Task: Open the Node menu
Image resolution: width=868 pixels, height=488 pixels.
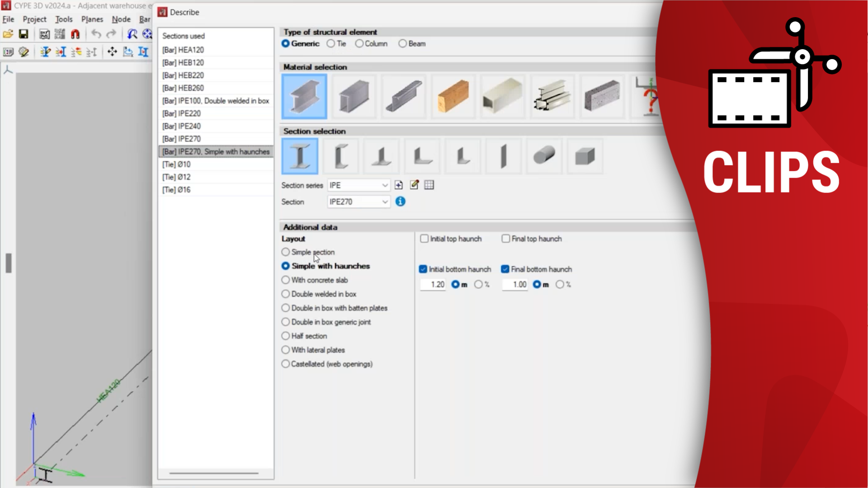Action: point(121,19)
